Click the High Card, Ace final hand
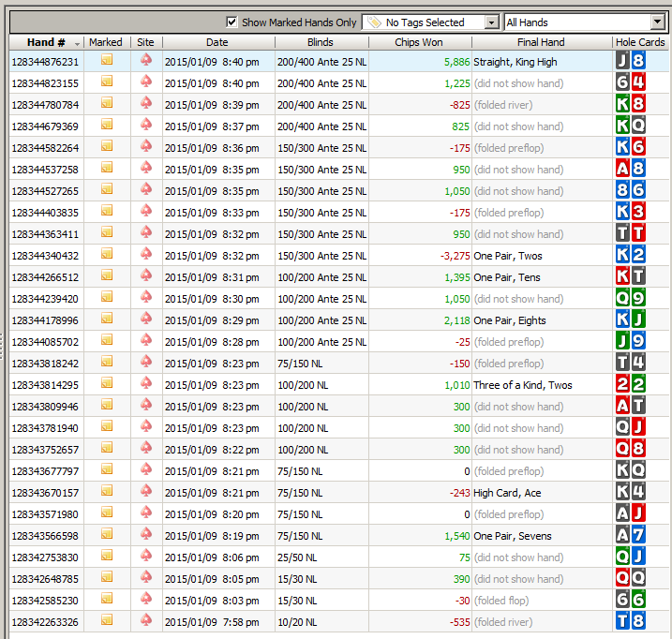The width and height of the screenshot is (672, 639). 507,493
